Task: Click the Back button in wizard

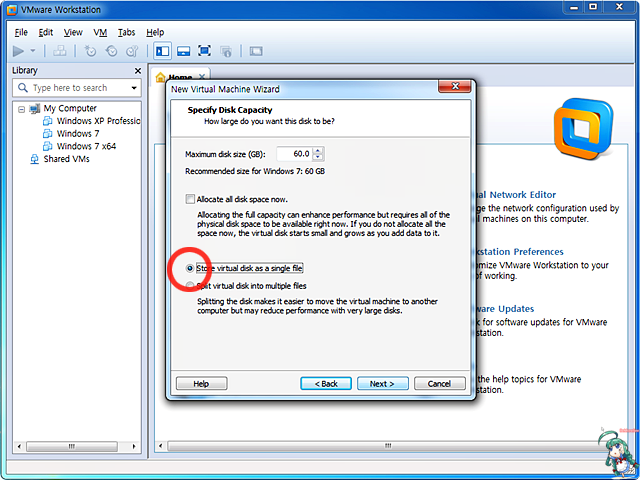Action: tap(326, 384)
